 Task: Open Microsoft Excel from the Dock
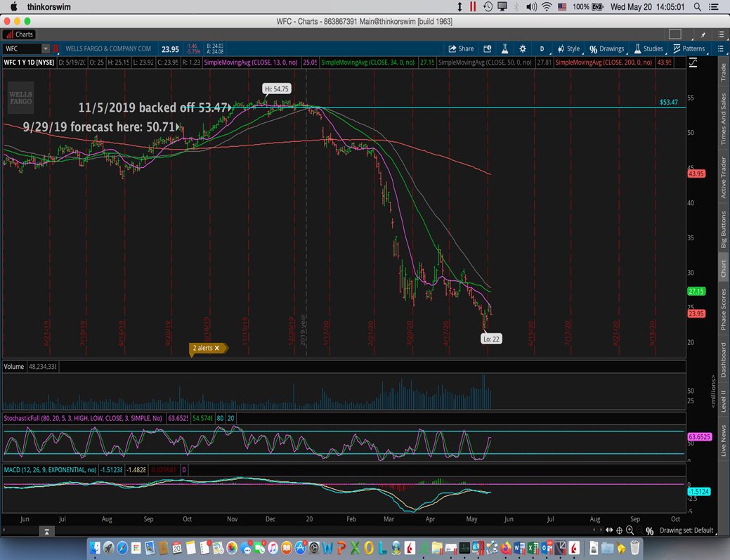pyautogui.click(x=533, y=548)
